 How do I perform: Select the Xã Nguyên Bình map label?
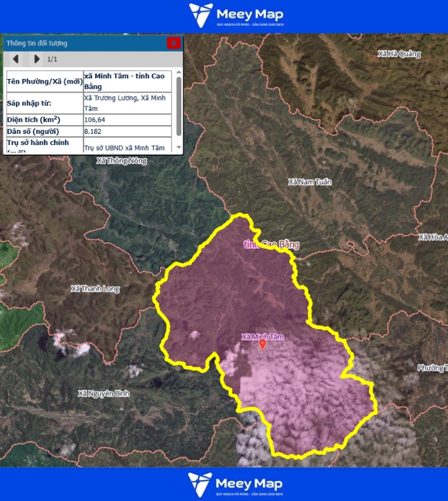[103, 393]
